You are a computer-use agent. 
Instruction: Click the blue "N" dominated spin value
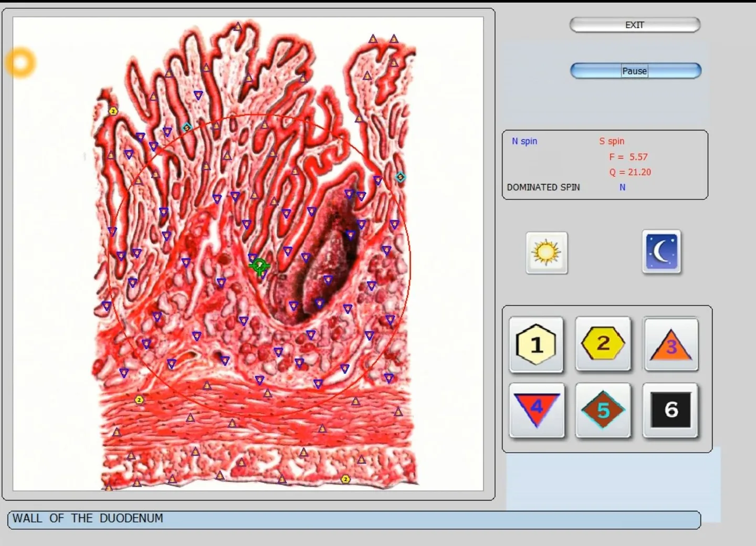pos(622,187)
